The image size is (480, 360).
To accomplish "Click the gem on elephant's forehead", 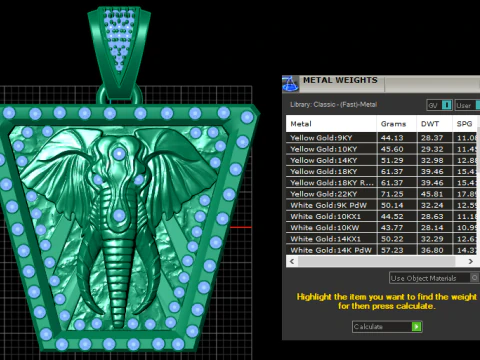I will point(119,154).
